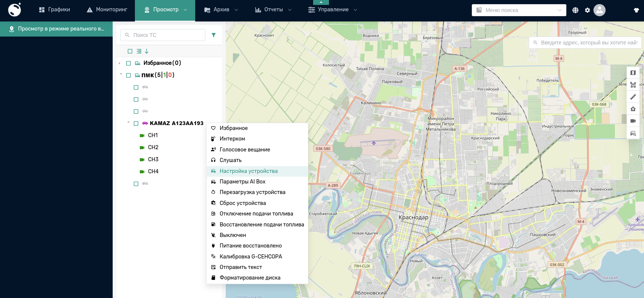Select Форматирование диска menu entry

pyautogui.click(x=250, y=278)
